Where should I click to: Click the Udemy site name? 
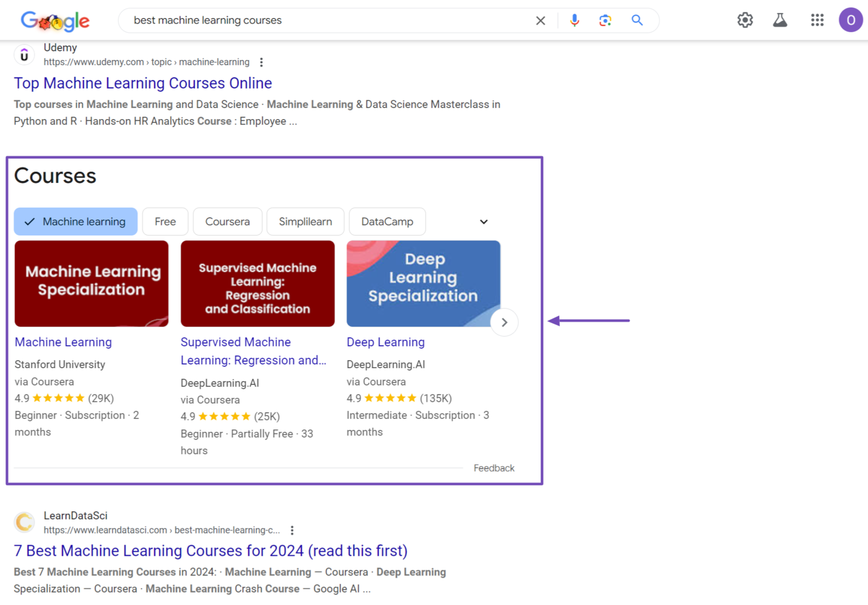point(60,48)
